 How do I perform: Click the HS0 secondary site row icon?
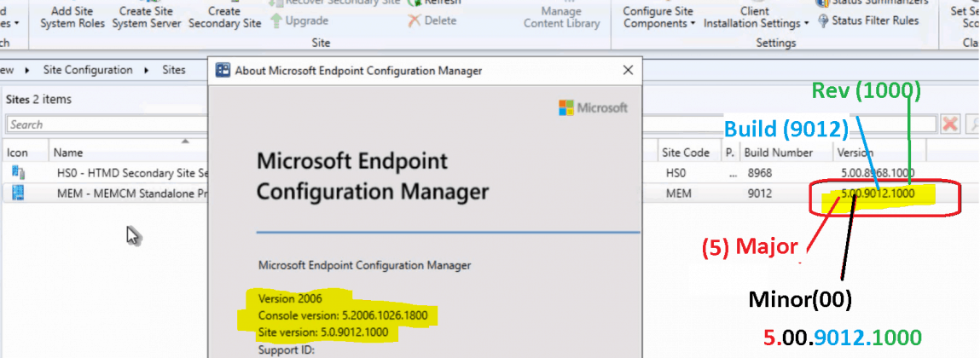[x=18, y=172]
